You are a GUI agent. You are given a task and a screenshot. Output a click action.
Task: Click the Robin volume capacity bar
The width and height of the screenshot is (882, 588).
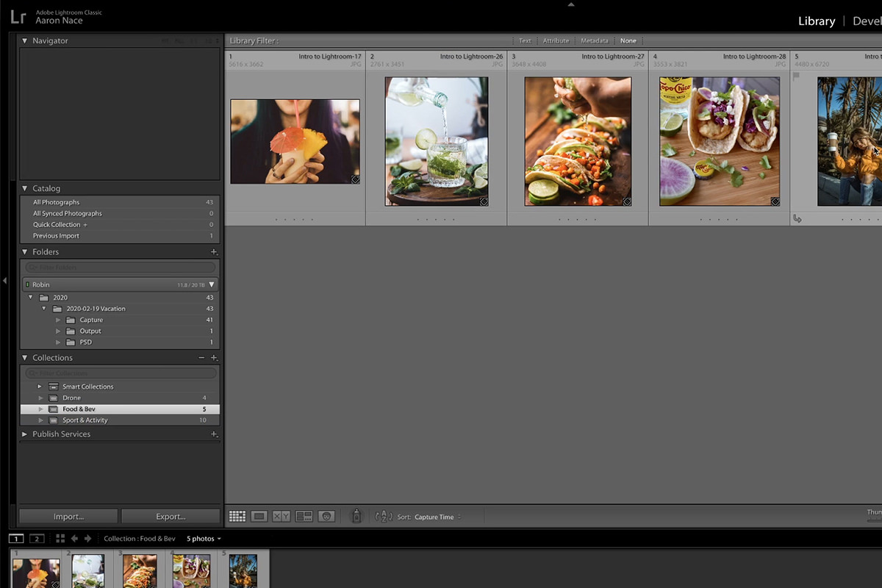pyautogui.click(x=120, y=284)
